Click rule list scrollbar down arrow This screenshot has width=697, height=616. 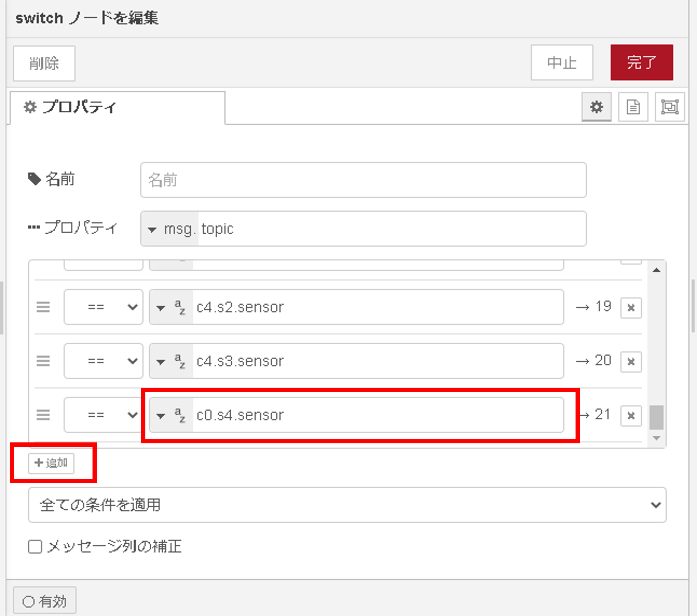pyautogui.click(x=656, y=438)
